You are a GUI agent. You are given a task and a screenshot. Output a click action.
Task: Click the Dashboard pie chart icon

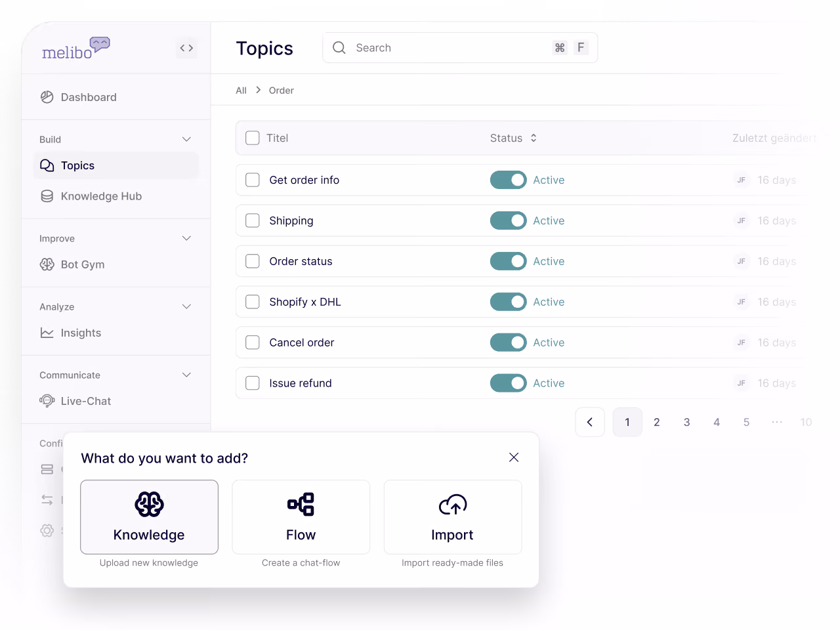[47, 97]
